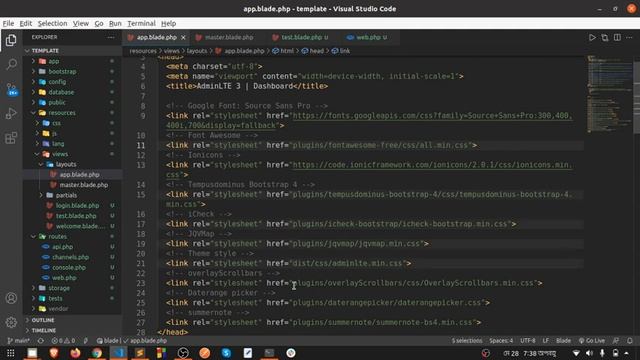Close the app.blade.php tab
The image size is (640, 360).
[183, 38]
